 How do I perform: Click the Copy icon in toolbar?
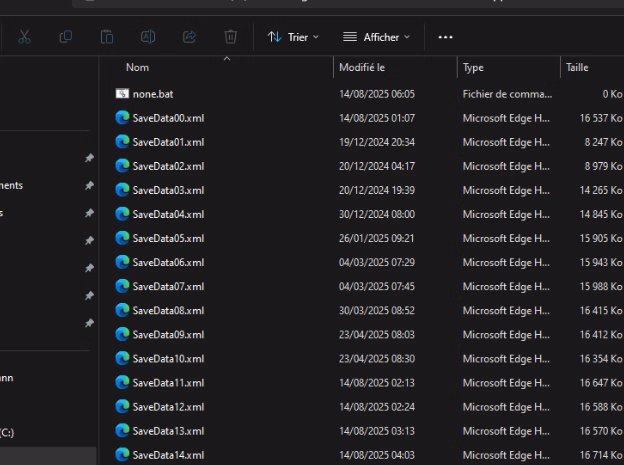66,37
